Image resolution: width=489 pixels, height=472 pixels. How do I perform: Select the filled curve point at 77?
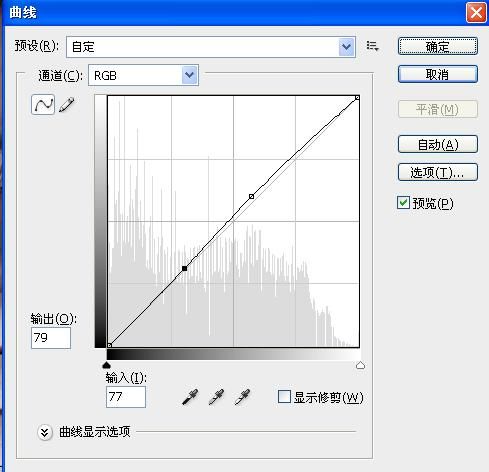click(x=184, y=268)
